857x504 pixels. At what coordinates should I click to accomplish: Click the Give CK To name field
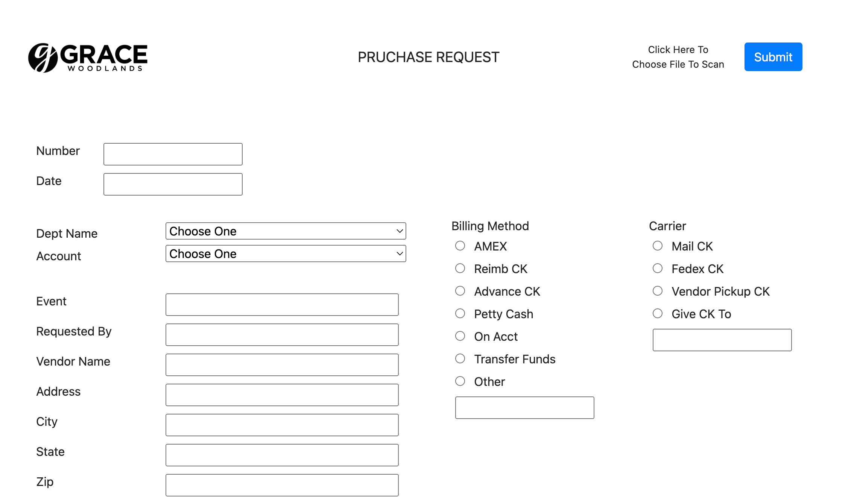click(x=722, y=340)
